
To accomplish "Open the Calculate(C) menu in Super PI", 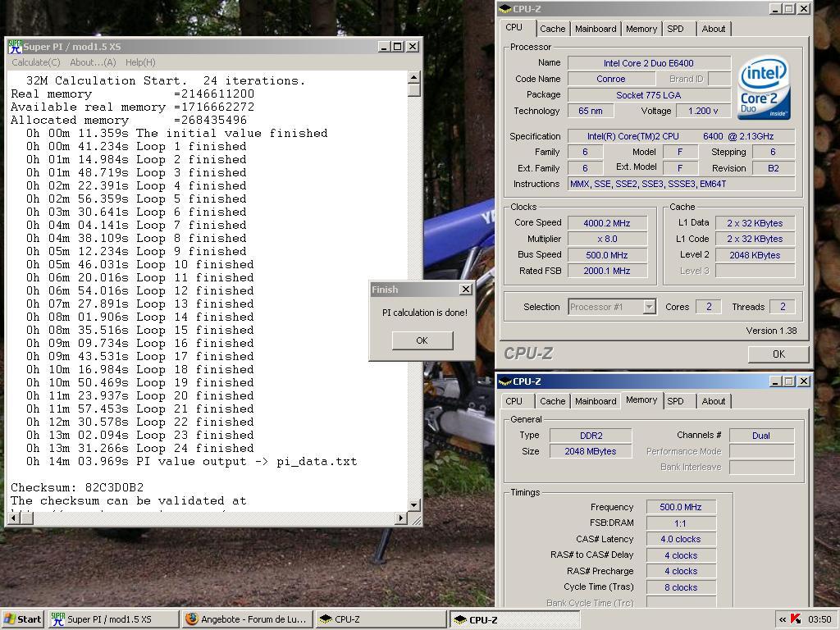I will tap(36, 62).
